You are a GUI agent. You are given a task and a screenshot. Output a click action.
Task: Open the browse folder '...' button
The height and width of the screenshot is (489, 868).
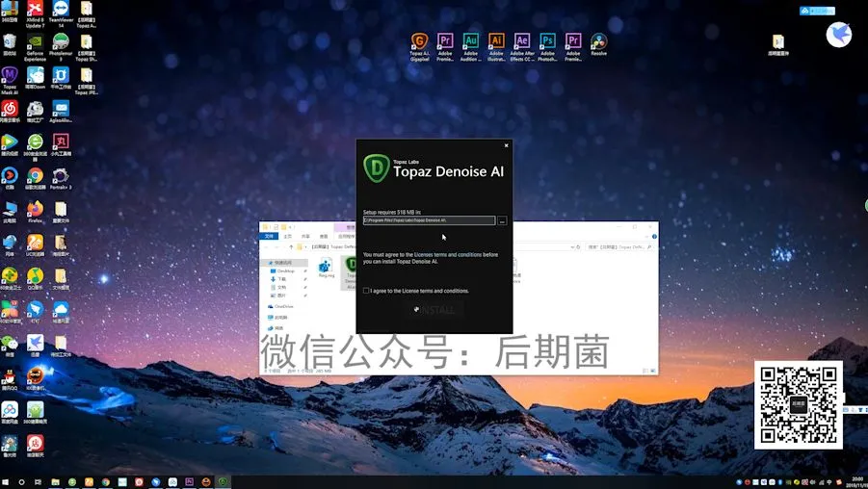502,220
